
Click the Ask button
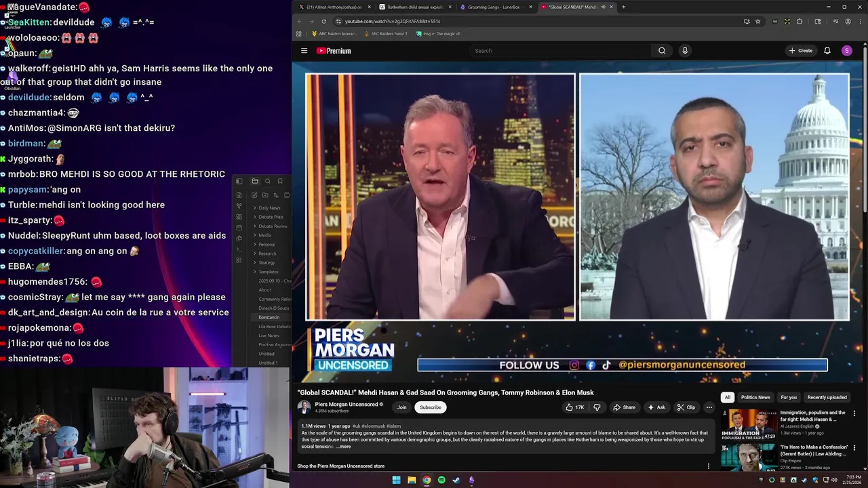point(656,407)
